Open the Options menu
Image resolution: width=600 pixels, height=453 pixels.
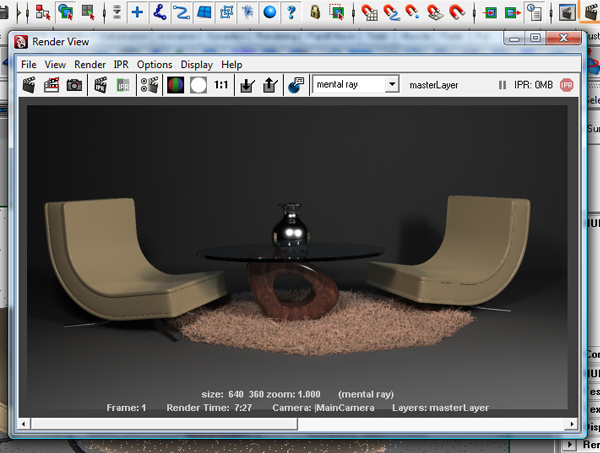pyautogui.click(x=155, y=65)
